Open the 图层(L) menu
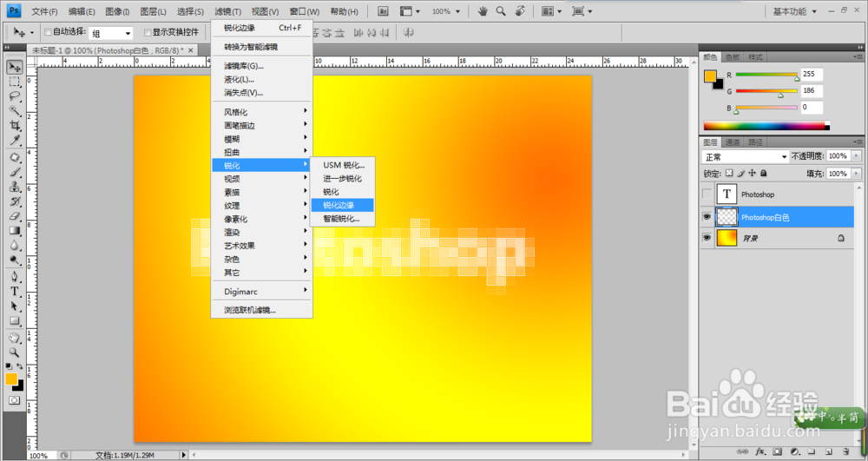The image size is (868, 461). tap(154, 11)
